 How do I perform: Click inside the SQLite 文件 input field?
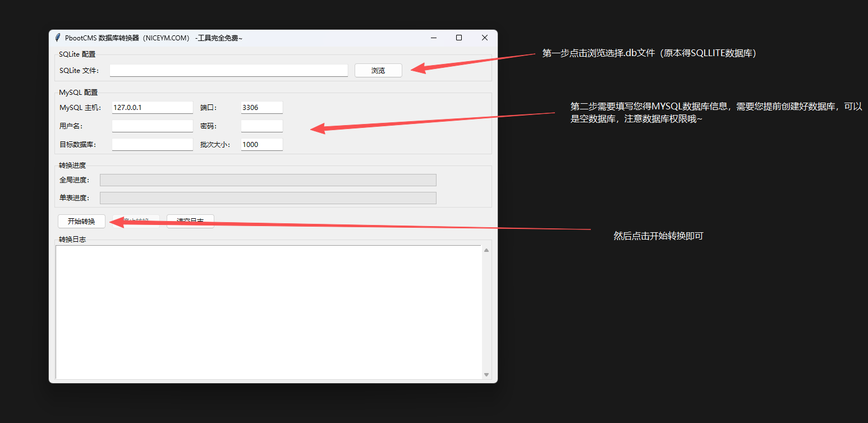coord(228,70)
